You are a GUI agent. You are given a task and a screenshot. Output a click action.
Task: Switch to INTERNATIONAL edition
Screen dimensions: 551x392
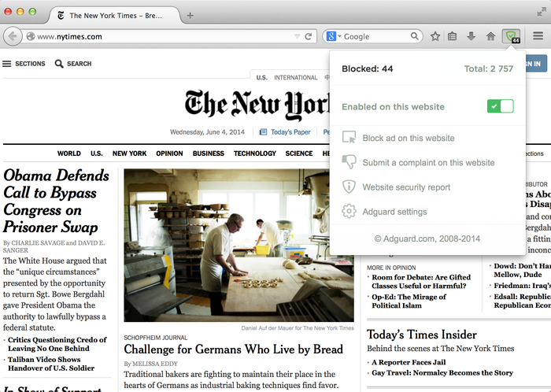point(296,78)
